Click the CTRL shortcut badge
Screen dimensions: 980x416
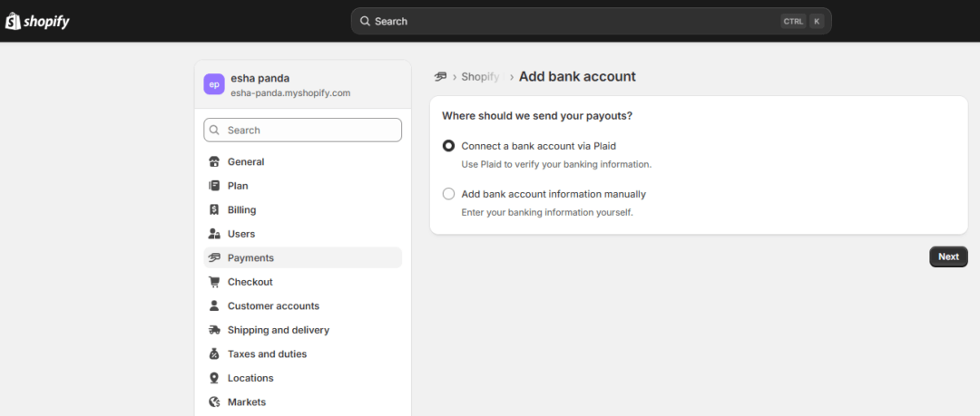793,21
